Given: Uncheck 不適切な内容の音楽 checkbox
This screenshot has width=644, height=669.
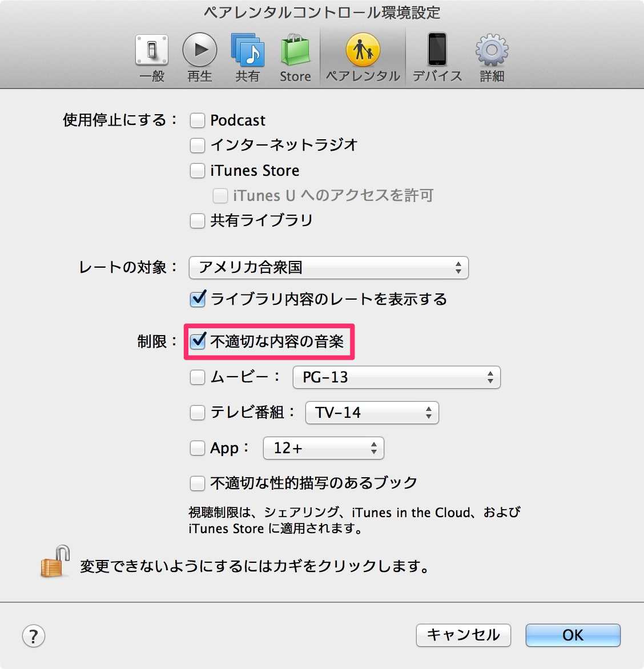Looking at the screenshot, I should click(198, 341).
